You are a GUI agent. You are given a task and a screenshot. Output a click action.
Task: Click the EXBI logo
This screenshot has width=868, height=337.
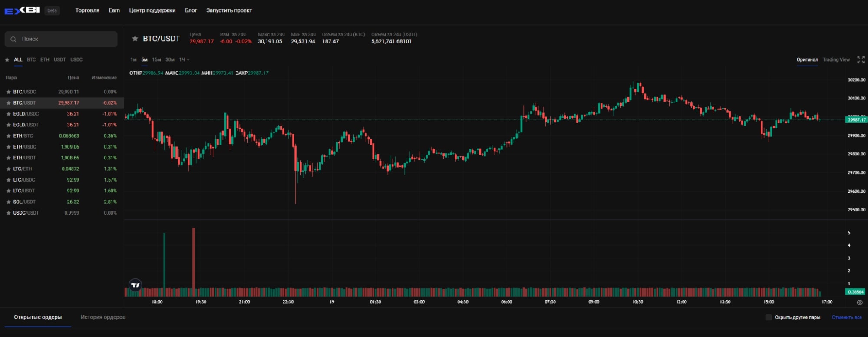(x=22, y=10)
